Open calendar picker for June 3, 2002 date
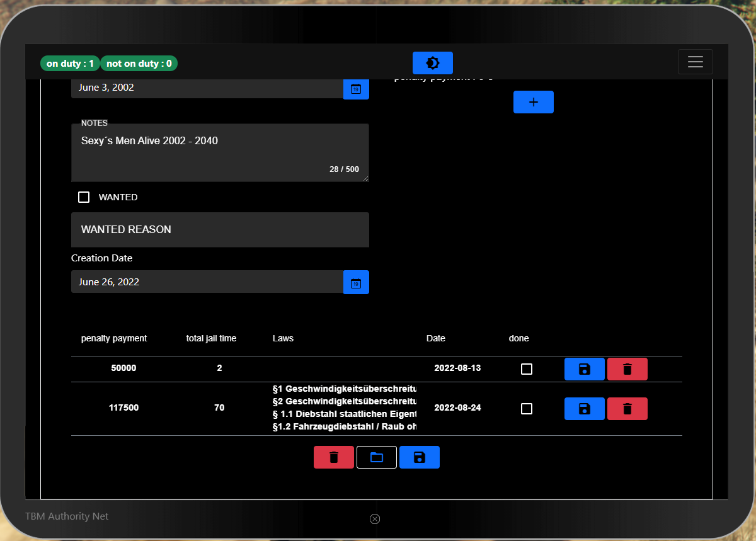Viewport: 756px width, 541px height. click(356, 89)
